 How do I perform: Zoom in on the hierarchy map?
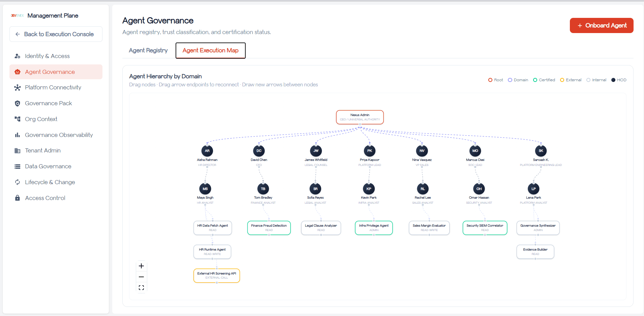(x=142, y=266)
